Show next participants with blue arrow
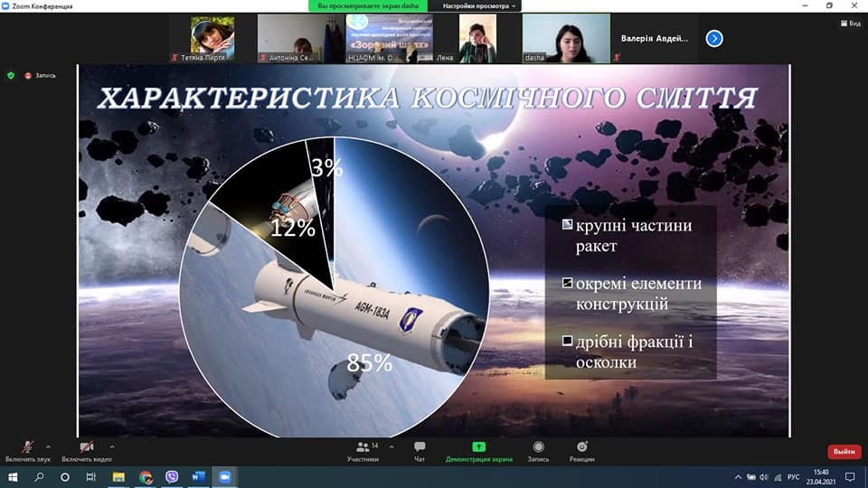Image resolution: width=868 pixels, height=488 pixels. tap(714, 38)
